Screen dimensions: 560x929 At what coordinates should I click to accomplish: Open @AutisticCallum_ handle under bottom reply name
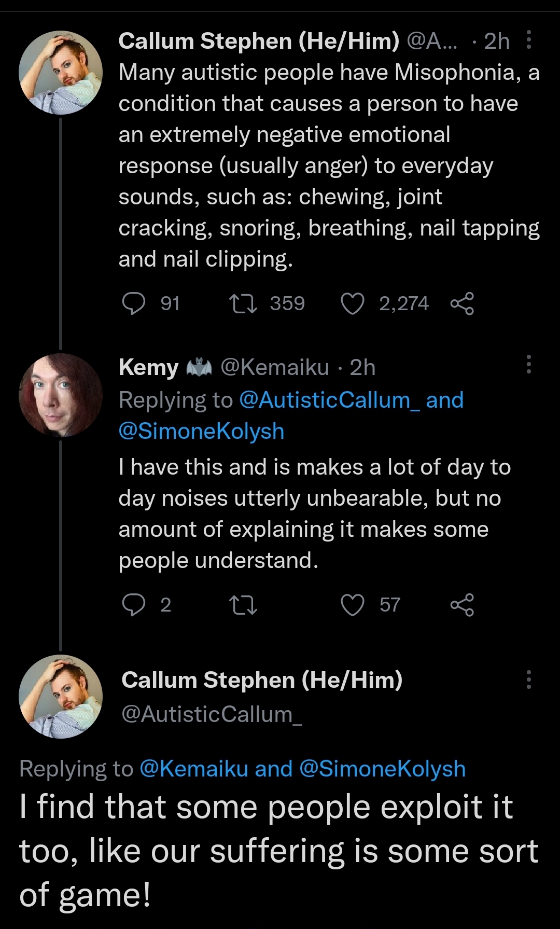point(212,714)
